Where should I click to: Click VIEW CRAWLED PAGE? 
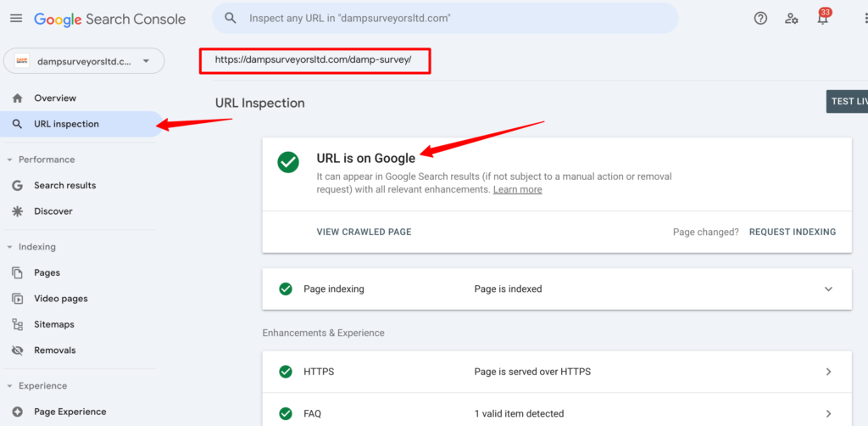coord(364,233)
